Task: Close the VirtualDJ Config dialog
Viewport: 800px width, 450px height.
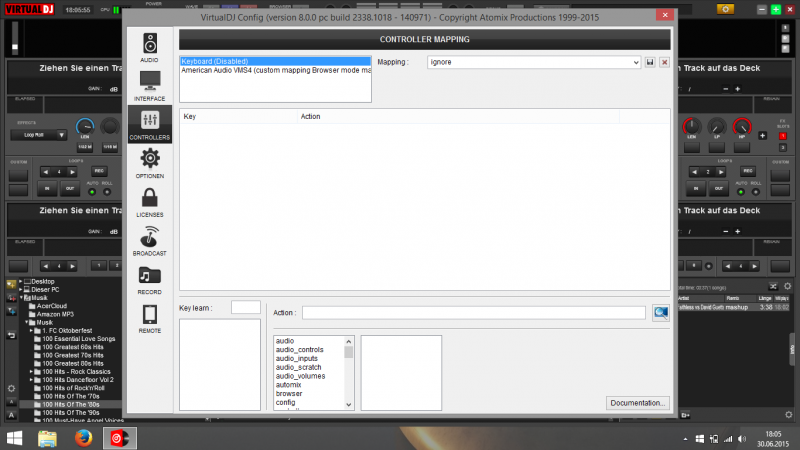Action: [665, 15]
